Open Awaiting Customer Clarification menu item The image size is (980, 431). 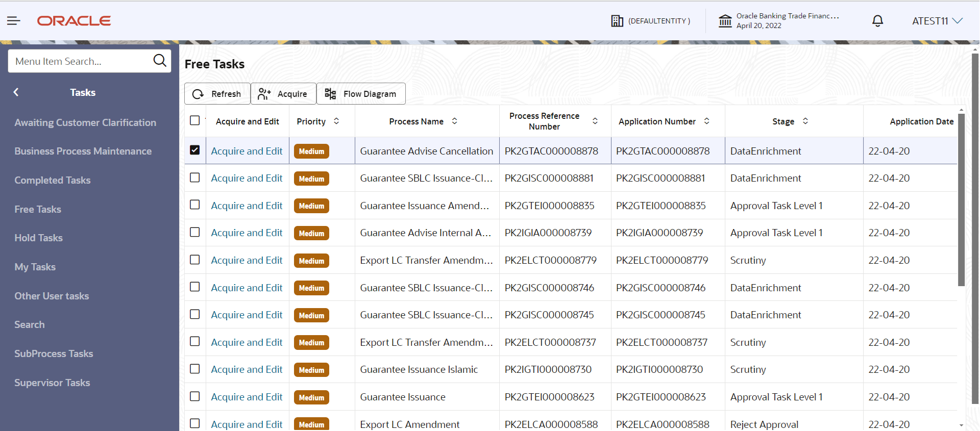pyautogui.click(x=85, y=122)
